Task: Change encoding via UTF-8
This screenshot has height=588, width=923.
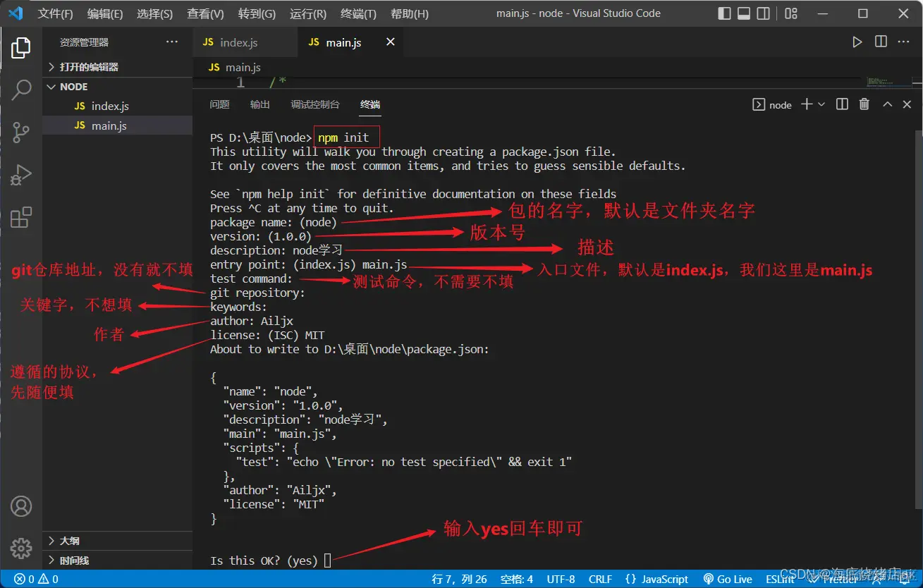Action: point(561,580)
